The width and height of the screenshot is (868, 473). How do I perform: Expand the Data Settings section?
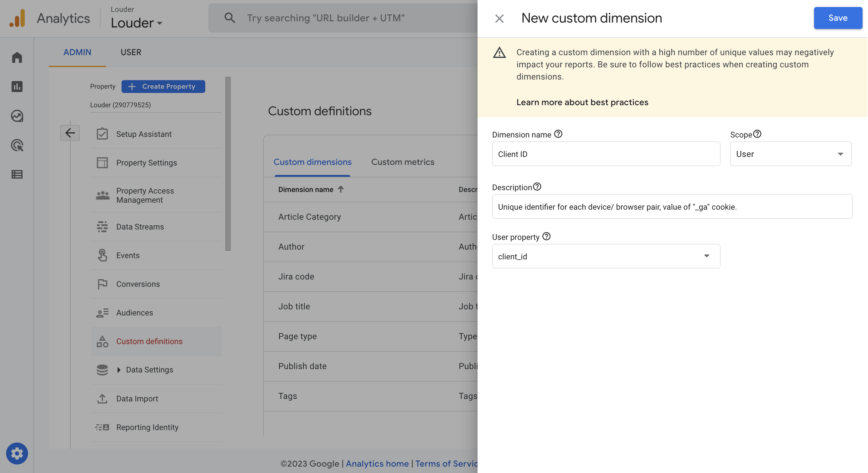coord(119,370)
